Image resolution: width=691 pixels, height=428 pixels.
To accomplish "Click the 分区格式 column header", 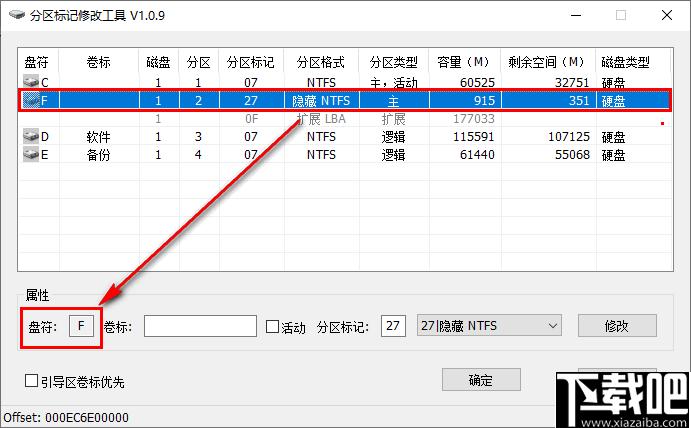I will 321,62.
